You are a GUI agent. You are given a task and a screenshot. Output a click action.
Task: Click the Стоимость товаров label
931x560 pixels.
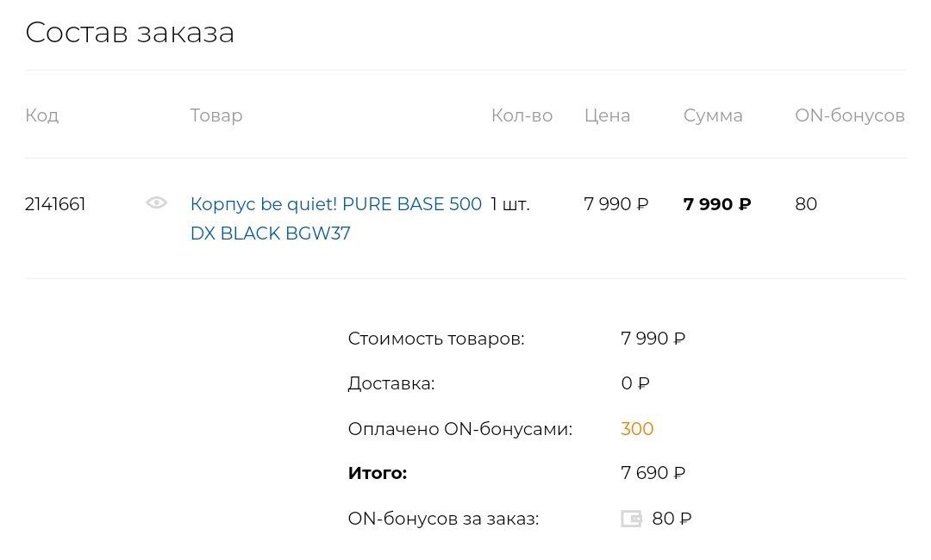tap(435, 339)
